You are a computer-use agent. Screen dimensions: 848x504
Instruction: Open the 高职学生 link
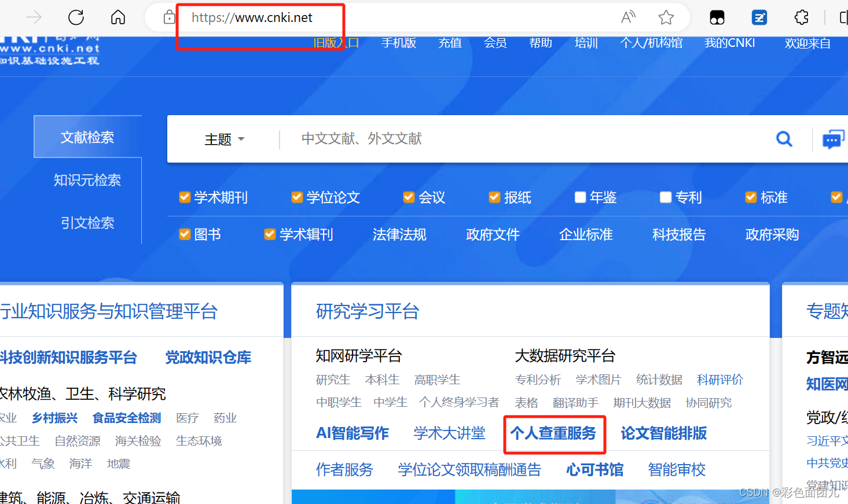pos(438,380)
